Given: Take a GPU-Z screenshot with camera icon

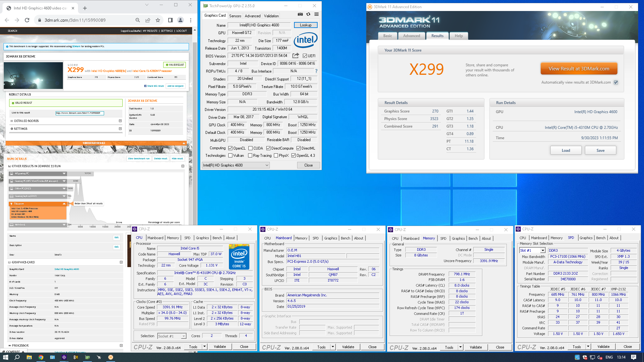Looking at the screenshot, I should tap(300, 14).
